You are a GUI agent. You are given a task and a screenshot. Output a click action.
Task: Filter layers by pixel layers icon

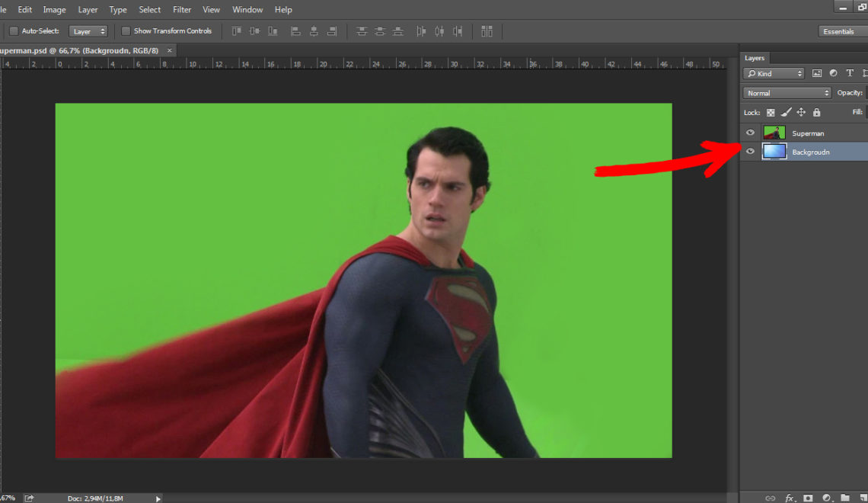[x=816, y=73]
